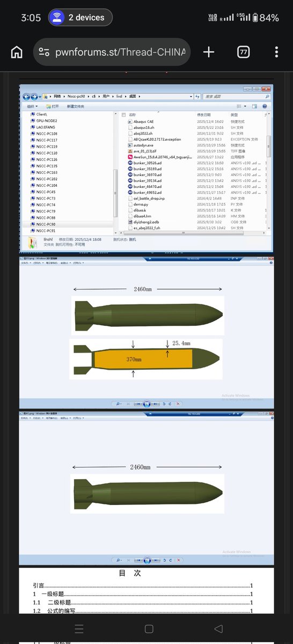Click delete X in first photo viewer

tap(178, 404)
